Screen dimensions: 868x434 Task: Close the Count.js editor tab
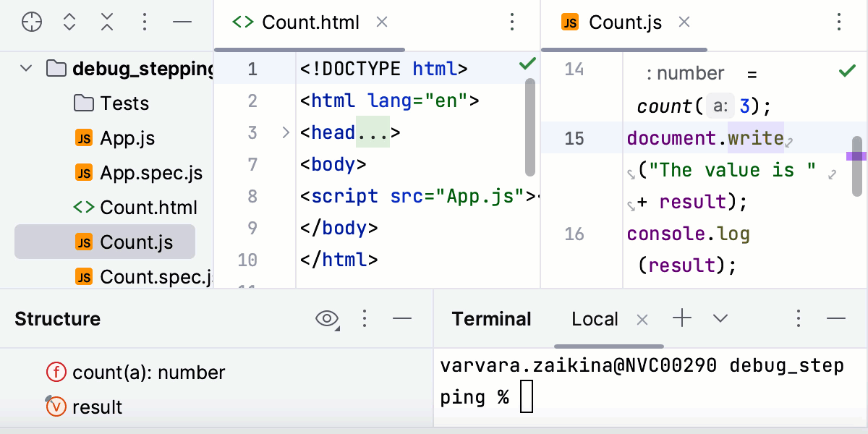pyautogui.click(x=684, y=22)
